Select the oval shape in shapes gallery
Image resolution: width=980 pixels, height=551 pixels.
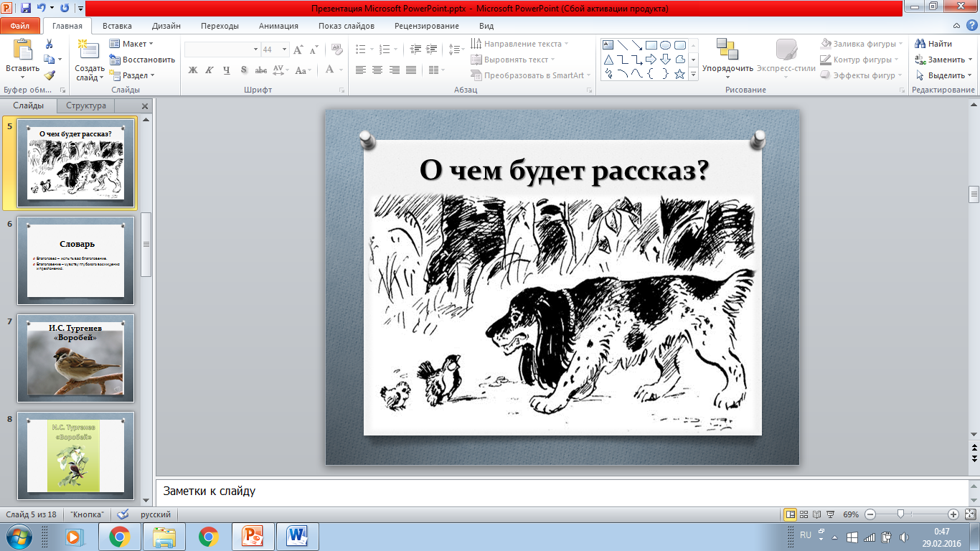coord(665,44)
